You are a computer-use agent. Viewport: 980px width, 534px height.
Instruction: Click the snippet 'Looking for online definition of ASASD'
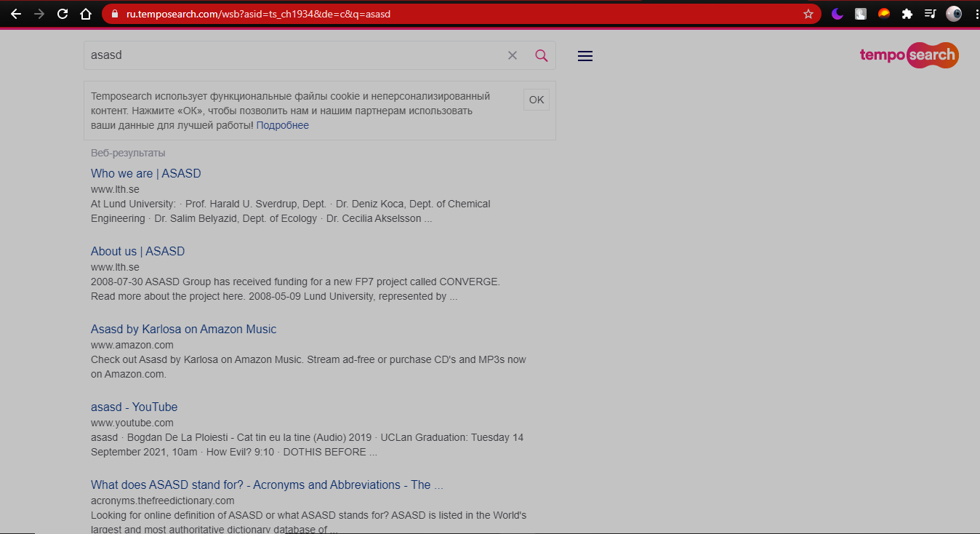pos(309,522)
